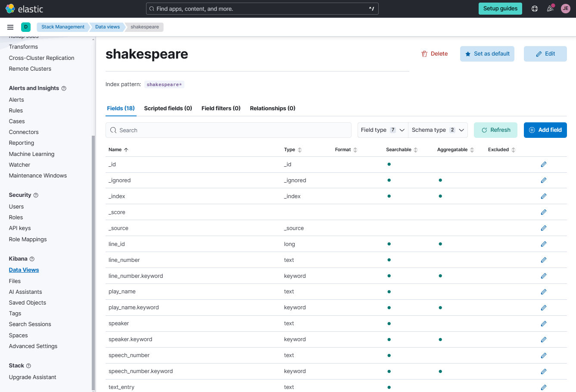Switch to the Relationships tab
The height and width of the screenshot is (392, 576).
[x=273, y=109]
